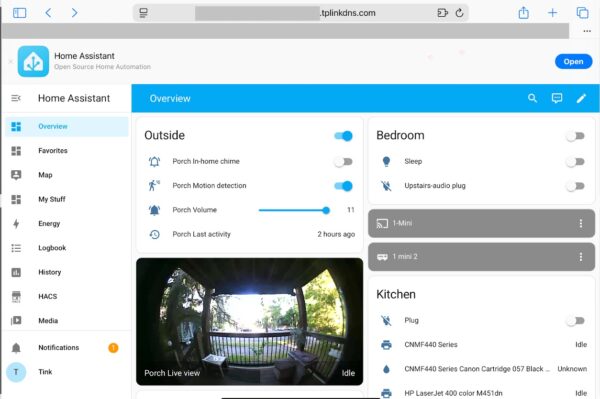Viewport: 600px width, 399px height.
Task: Select Overview in the sidebar
Action: [67, 127]
